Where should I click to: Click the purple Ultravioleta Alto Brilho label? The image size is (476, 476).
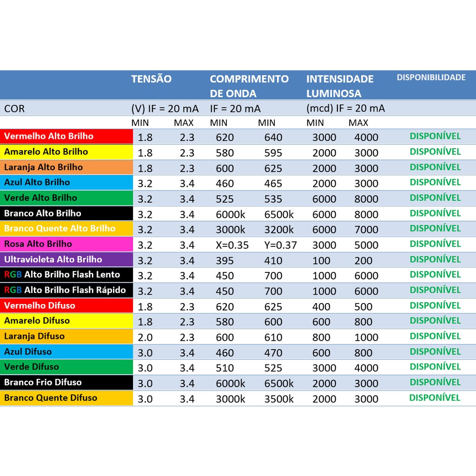point(53,259)
